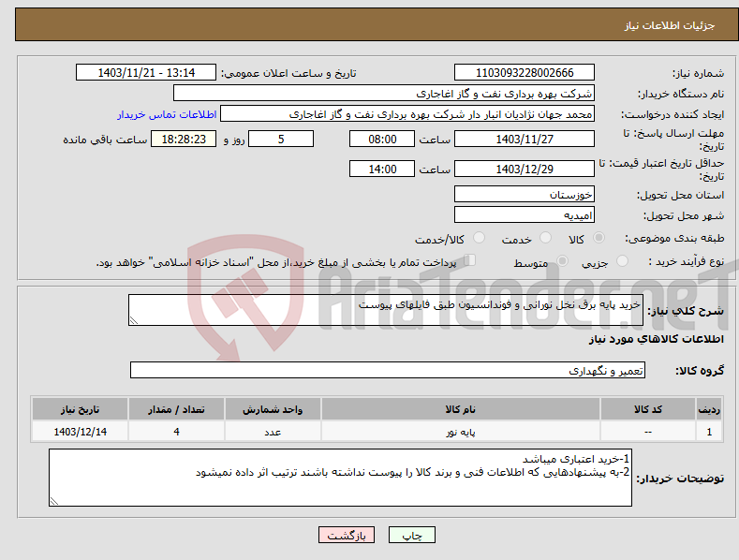Toggle the اسناد خزانه اسلامی payment checkbox
The height and width of the screenshot is (560, 739).
click(x=469, y=260)
